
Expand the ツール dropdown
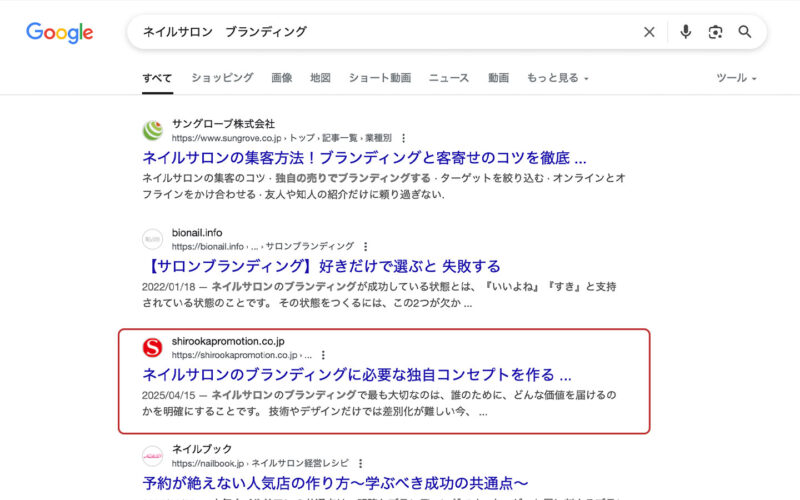pyautogui.click(x=736, y=78)
